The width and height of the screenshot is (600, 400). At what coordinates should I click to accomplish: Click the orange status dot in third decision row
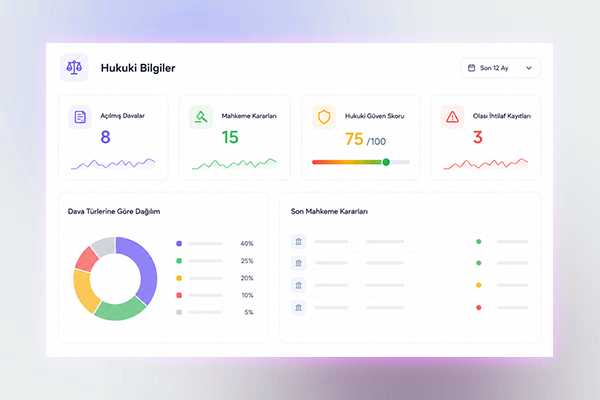pos(478,285)
